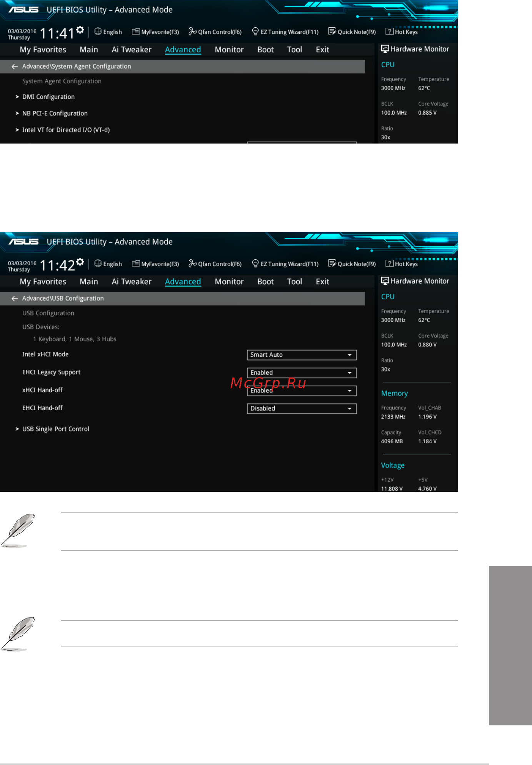Switch to Boot tab on the USB Configuration screen
This screenshot has height=765, width=532.
265,282
